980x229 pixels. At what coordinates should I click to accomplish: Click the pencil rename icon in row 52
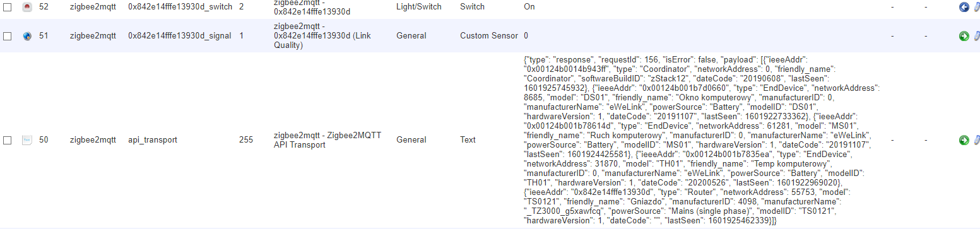pos(976,7)
